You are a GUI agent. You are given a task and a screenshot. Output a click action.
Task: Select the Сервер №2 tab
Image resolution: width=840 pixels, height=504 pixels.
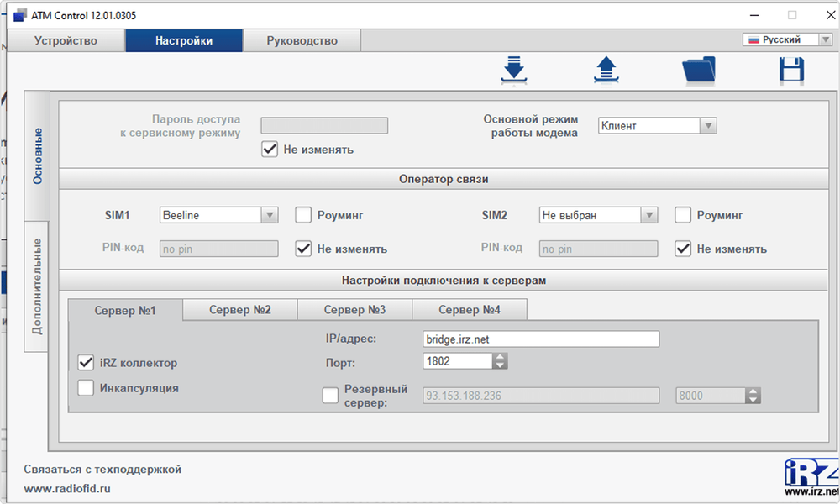click(239, 310)
